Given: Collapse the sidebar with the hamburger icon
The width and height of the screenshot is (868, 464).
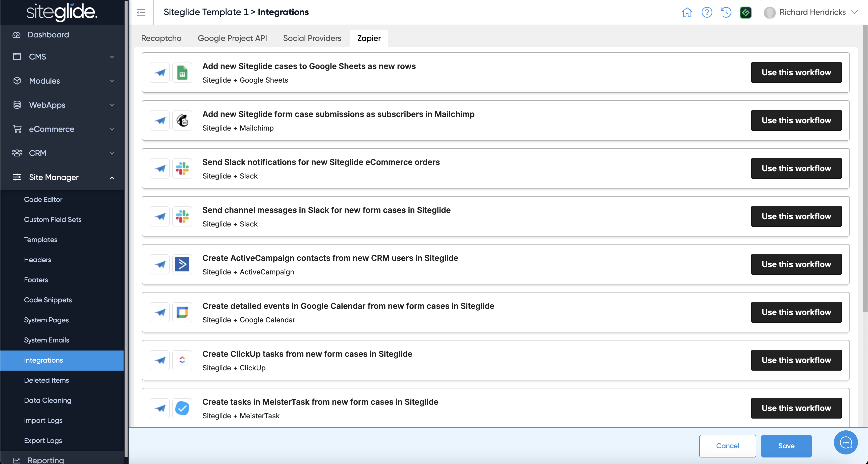Looking at the screenshot, I should 141,13.
